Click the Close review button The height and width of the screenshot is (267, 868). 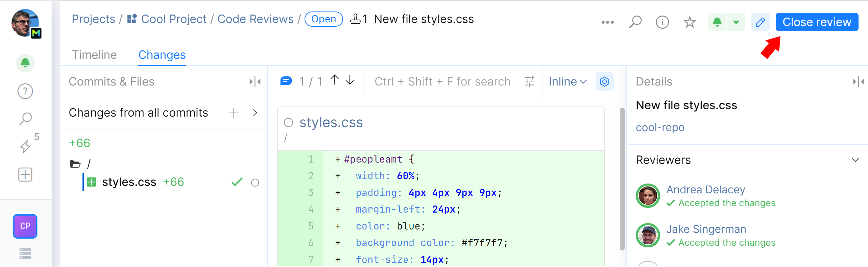point(817,22)
